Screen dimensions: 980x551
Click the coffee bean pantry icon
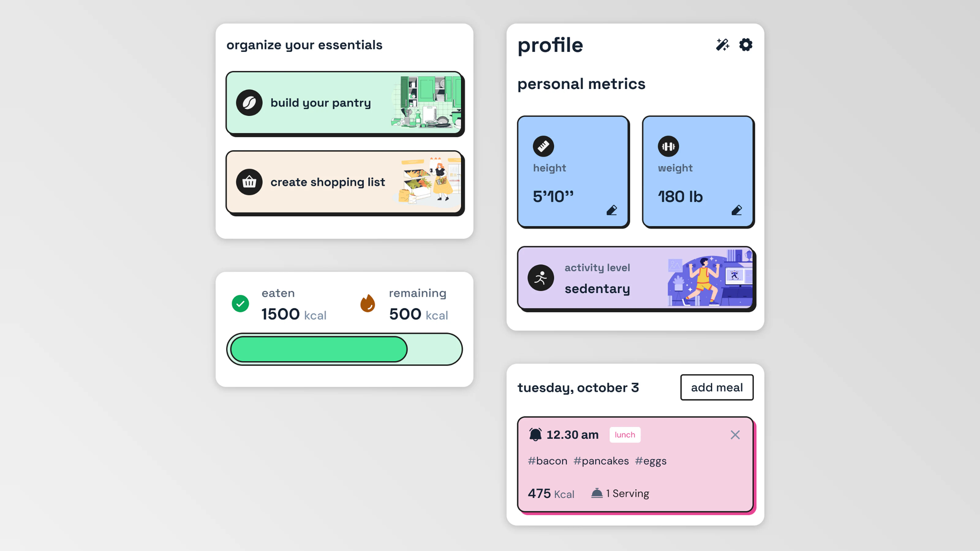click(x=249, y=103)
